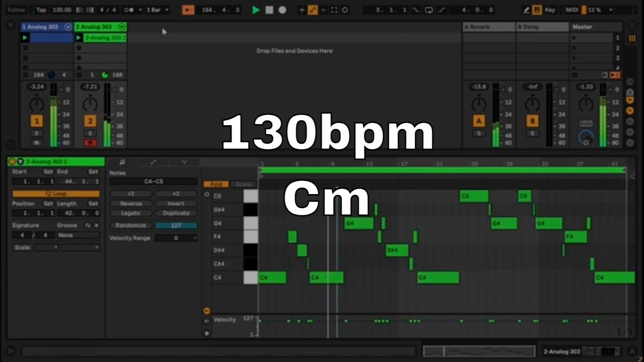The height and width of the screenshot is (362, 644).
Task: Click the Duplicate button
Action: (x=176, y=213)
